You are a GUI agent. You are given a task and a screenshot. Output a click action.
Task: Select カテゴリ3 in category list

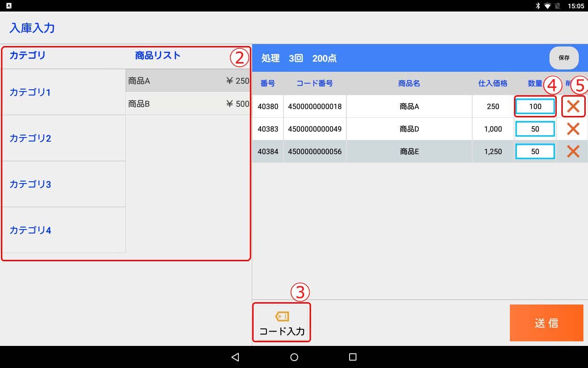[63, 184]
